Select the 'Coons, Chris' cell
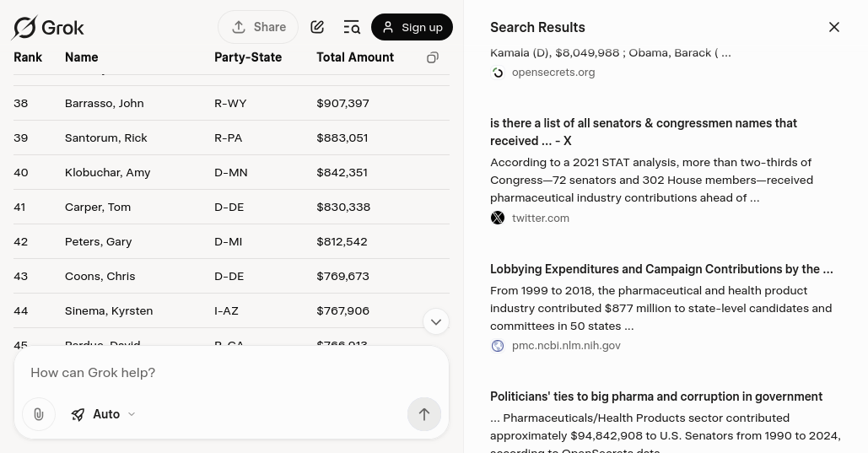This screenshot has width=868, height=453. (100, 277)
